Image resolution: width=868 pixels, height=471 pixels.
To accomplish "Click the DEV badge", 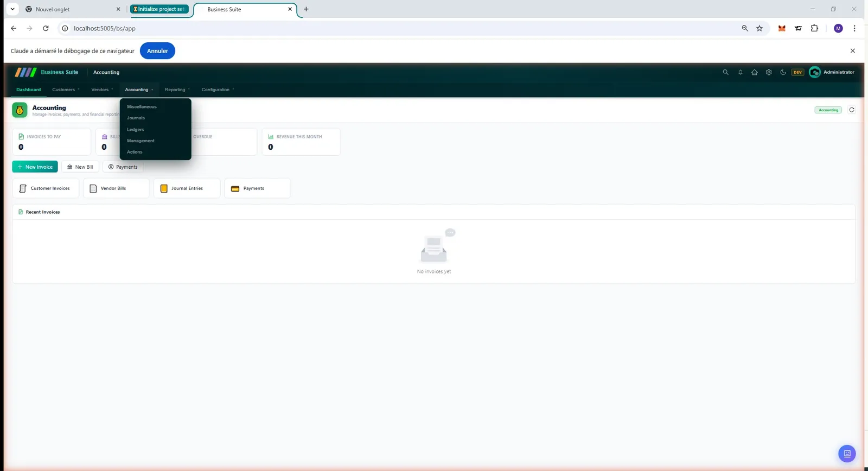I will click(797, 72).
